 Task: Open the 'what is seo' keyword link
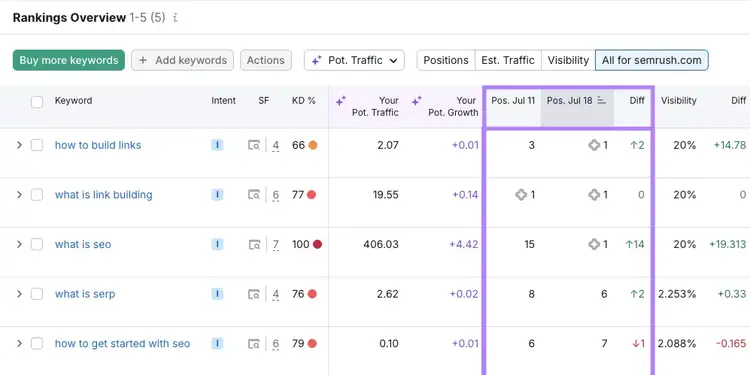point(83,244)
